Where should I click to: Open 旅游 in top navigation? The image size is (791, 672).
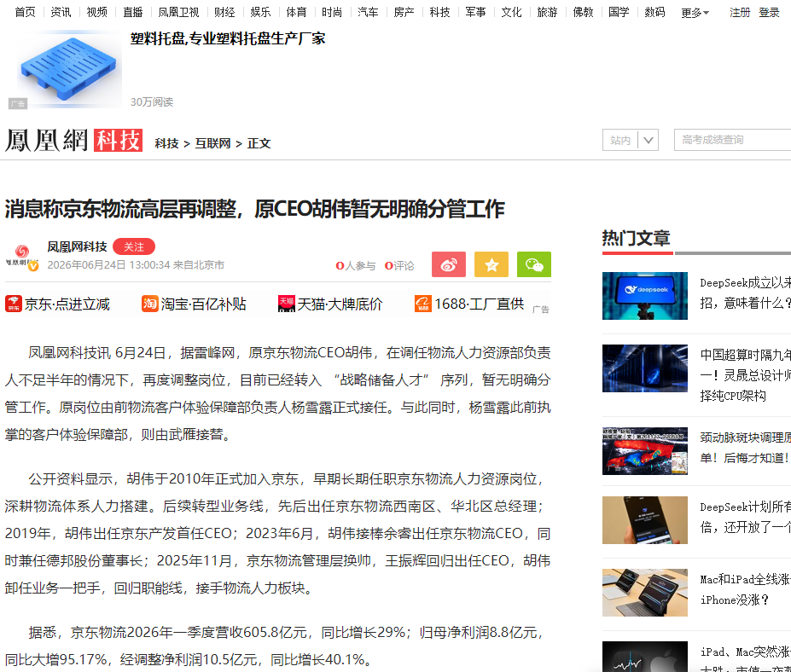pos(547,12)
